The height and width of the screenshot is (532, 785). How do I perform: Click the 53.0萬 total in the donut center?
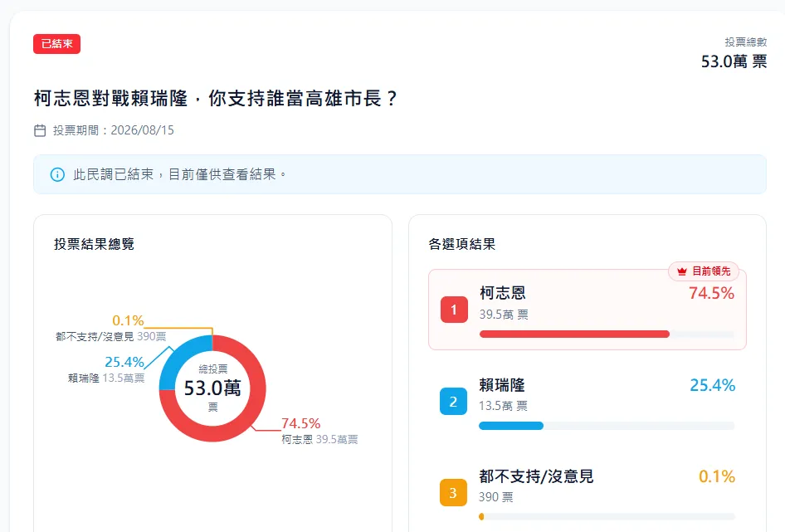[x=212, y=388]
